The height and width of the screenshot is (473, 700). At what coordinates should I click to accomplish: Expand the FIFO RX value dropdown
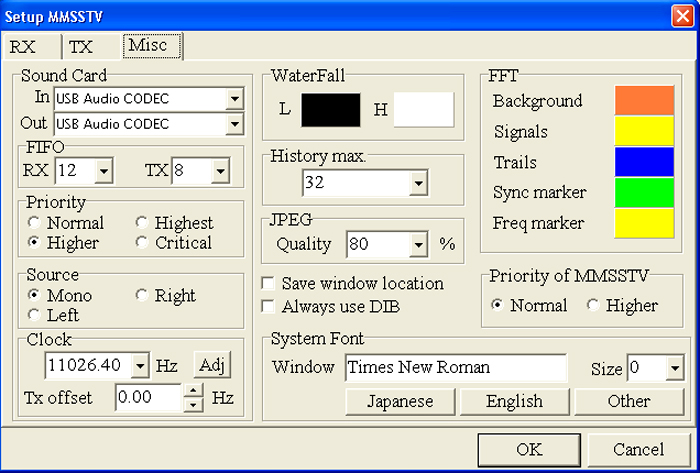tap(104, 170)
